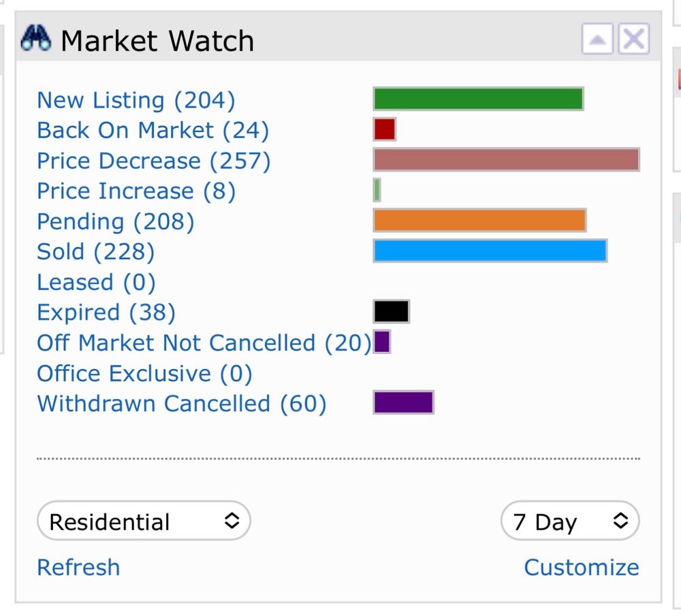The image size is (681, 616).
Task: Click the orange Pending bar
Action: pyautogui.click(x=480, y=221)
